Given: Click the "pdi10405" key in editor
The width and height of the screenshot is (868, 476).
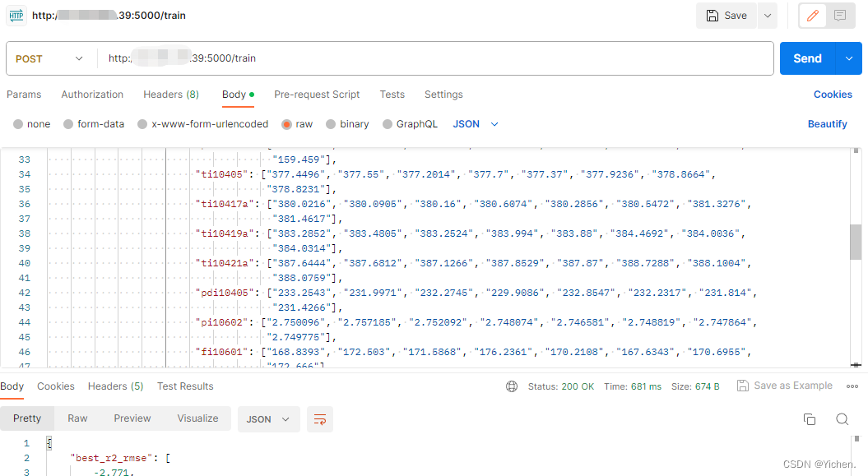Looking at the screenshot, I should click(x=224, y=293).
